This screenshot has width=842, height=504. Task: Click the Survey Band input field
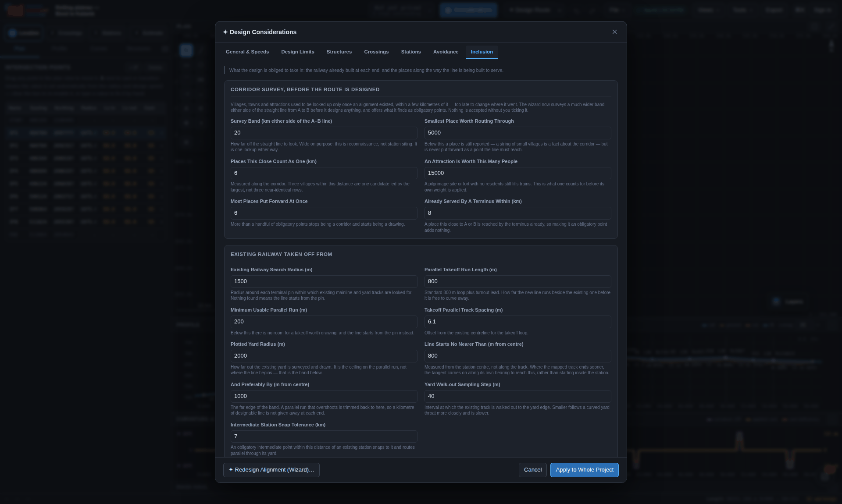pos(324,133)
